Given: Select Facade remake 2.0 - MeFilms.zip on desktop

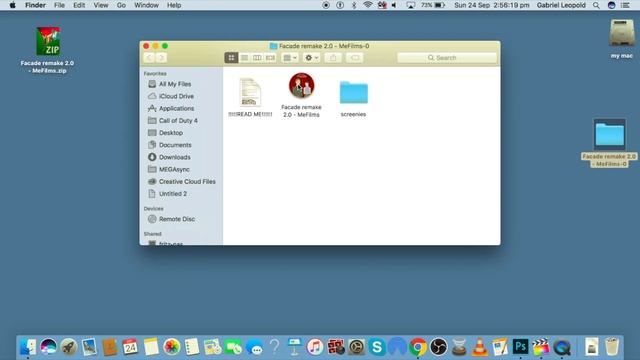Looking at the screenshot, I should pos(48,50).
